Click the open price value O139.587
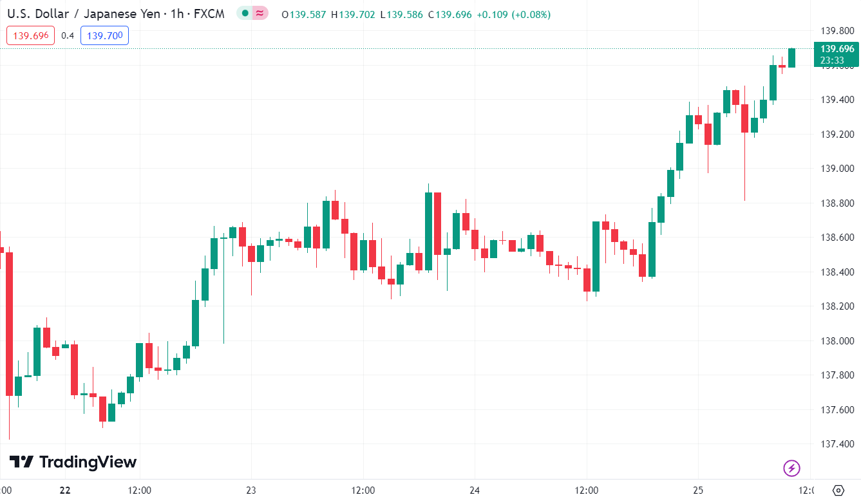Screen dimensions: 861x504 tap(304, 14)
